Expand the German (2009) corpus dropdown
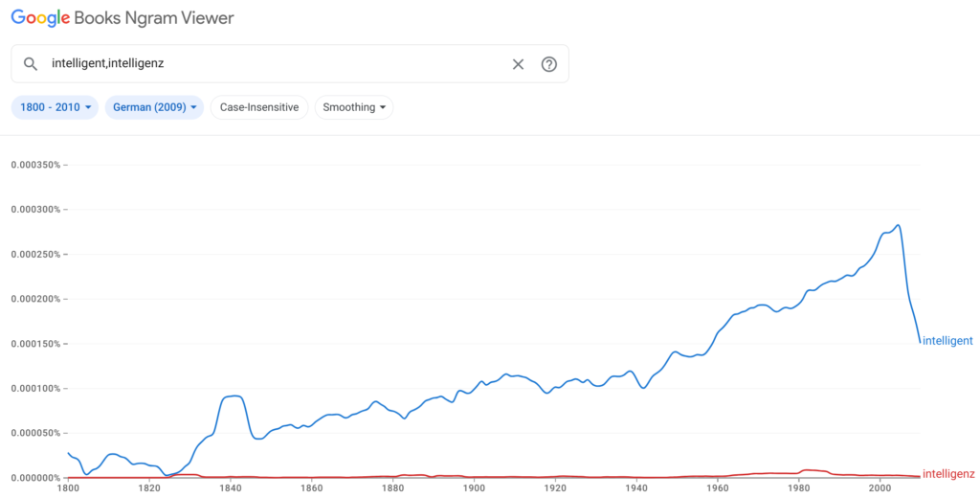The height and width of the screenshot is (498, 980). click(x=153, y=107)
